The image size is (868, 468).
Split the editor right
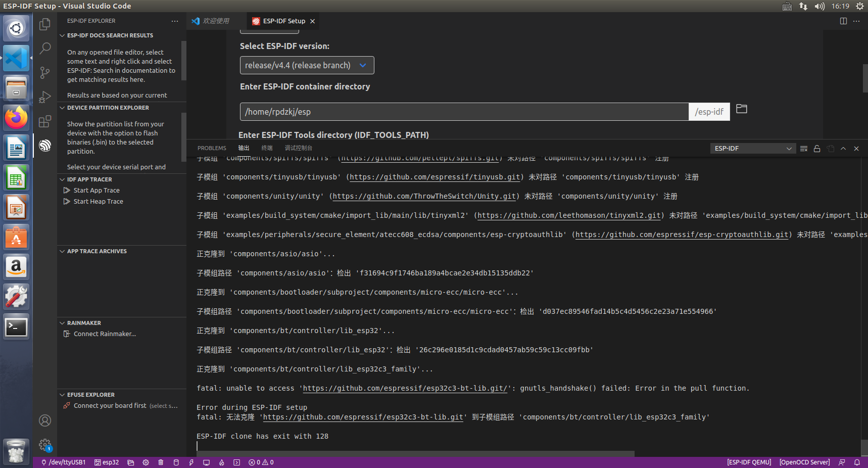pos(843,21)
